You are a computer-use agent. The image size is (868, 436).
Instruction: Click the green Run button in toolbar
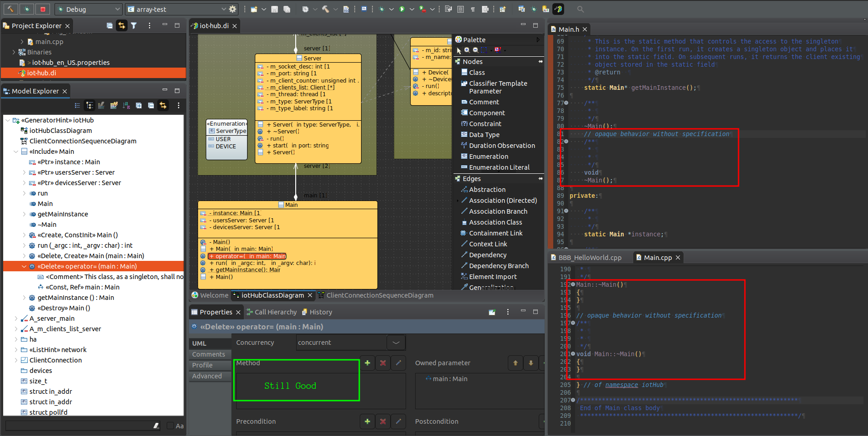tap(402, 9)
